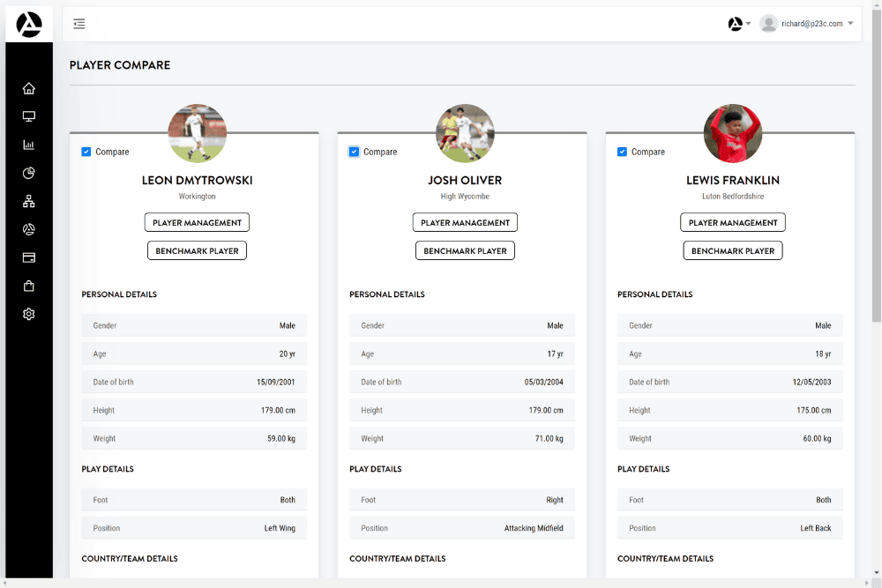Viewport: 882px width, 588px height.
Task: Click the monitor icon in the sidebar
Action: (29, 116)
